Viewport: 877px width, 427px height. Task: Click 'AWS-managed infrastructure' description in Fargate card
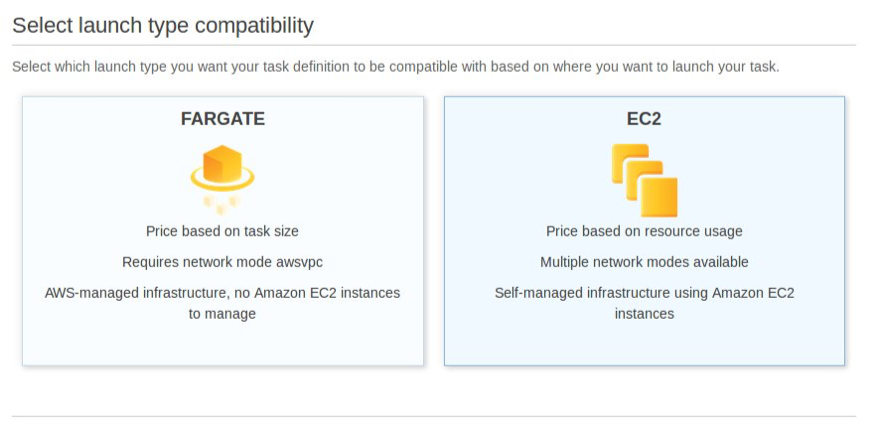pos(222,303)
